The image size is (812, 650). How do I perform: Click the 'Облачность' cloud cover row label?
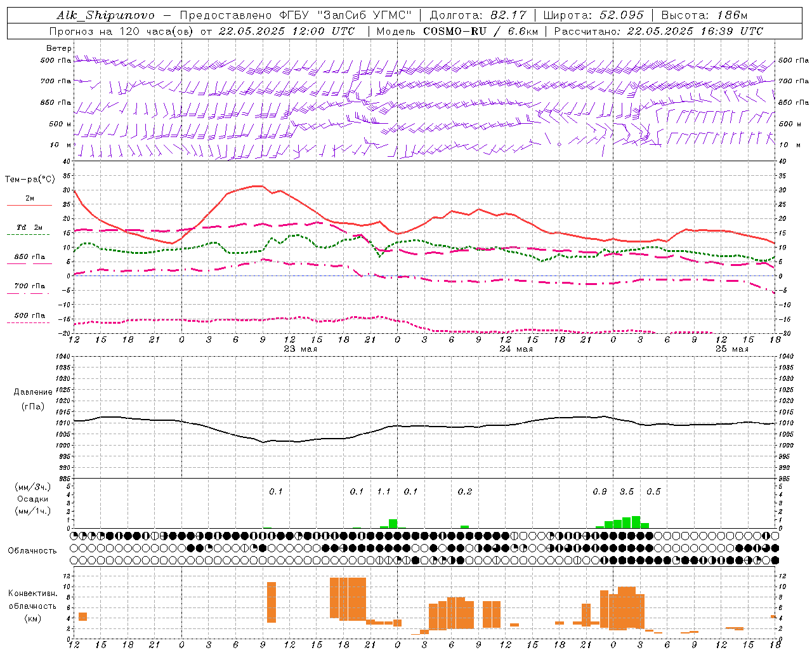[x=32, y=551]
